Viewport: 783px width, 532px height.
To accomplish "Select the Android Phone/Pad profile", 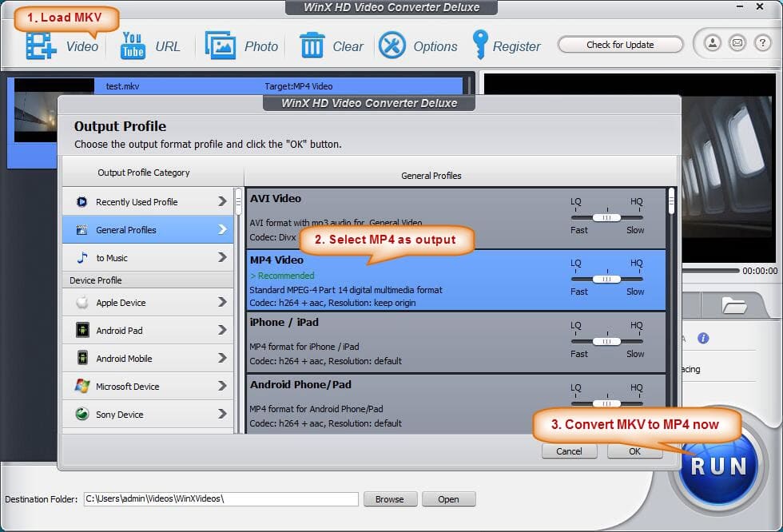I will [x=456, y=403].
